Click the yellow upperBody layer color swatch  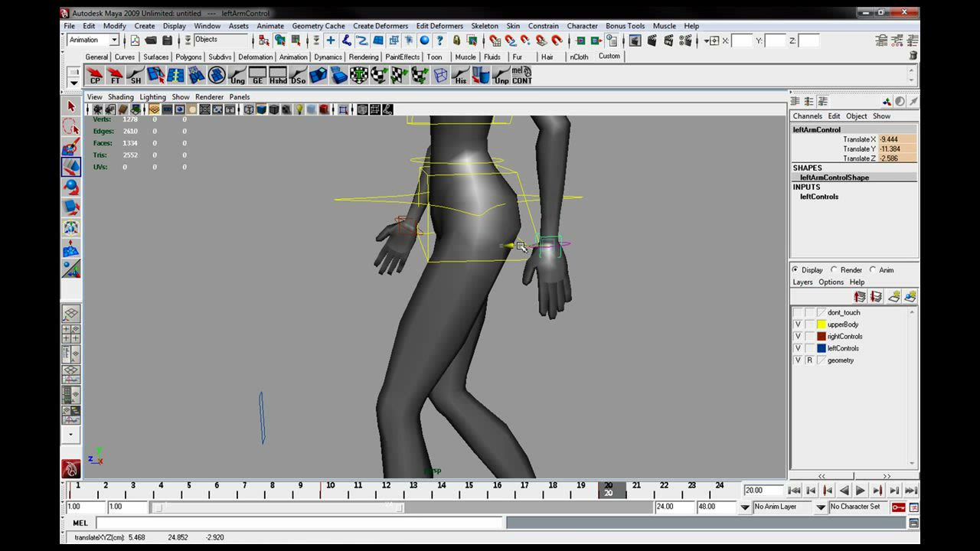pyautogui.click(x=822, y=324)
